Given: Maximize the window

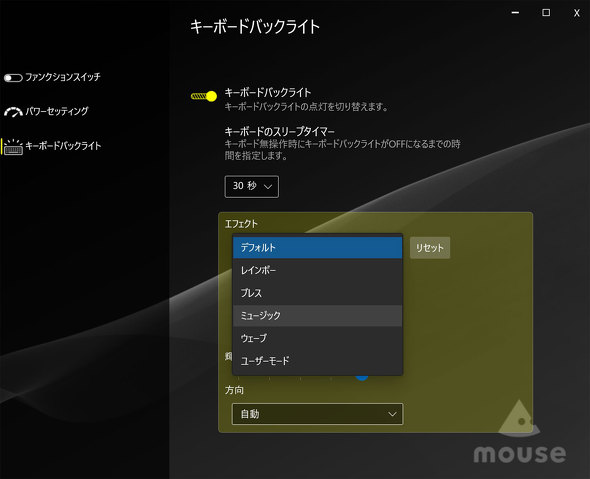Looking at the screenshot, I should coord(546,13).
